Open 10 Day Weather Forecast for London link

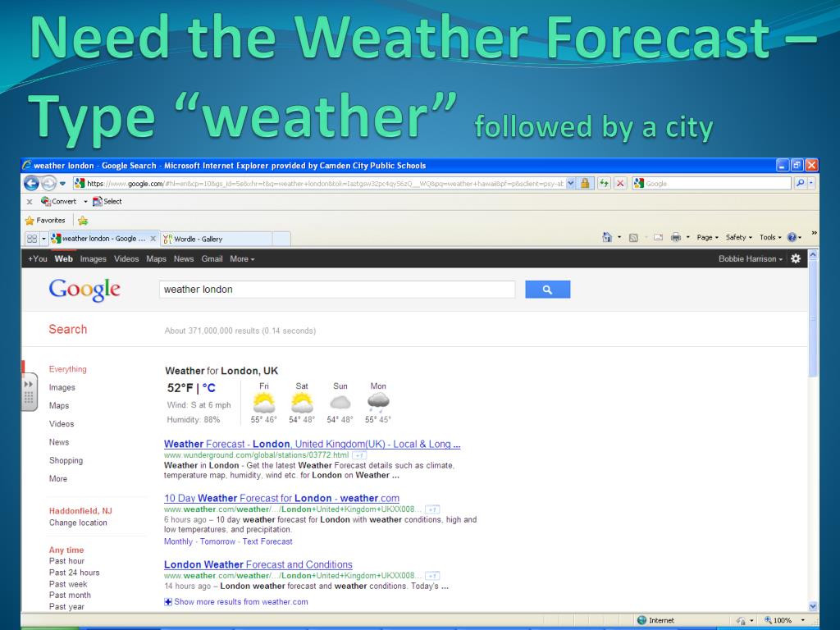[x=282, y=498]
